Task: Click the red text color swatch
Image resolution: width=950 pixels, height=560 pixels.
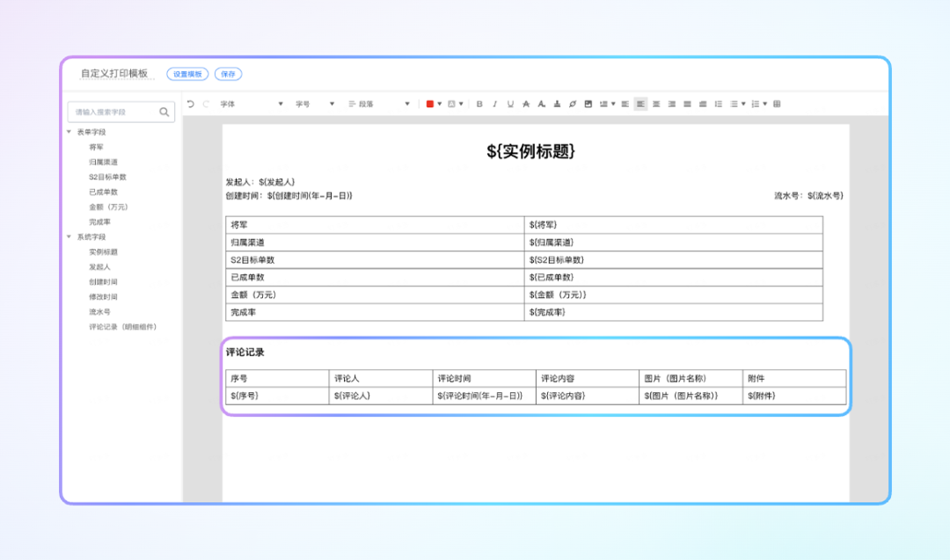Action: click(430, 104)
